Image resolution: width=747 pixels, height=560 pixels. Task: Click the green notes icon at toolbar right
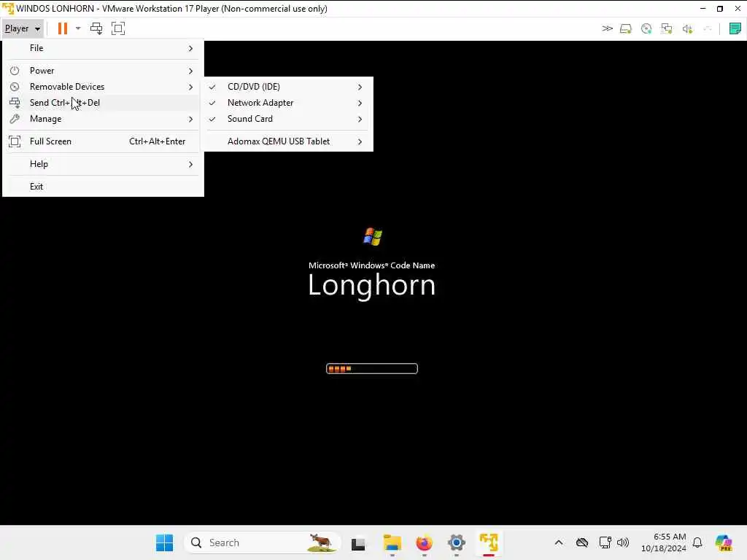pyautogui.click(x=735, y=28)
